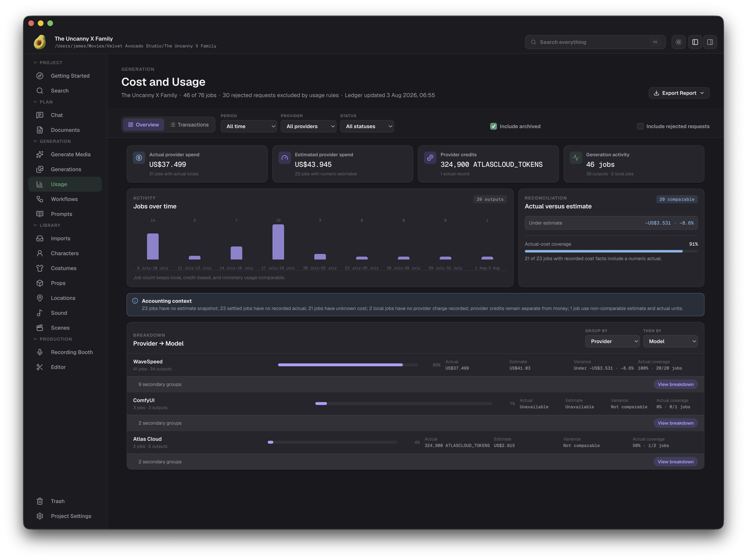Click Accounting context info icon
This screenshot has width=747, height=560.
(x=135, y=301)
